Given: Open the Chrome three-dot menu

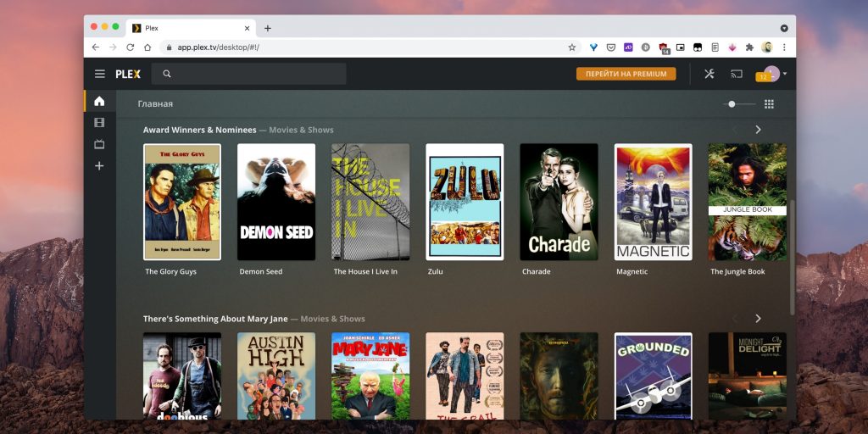Looking at the screenshot, I should pos(784,47).
